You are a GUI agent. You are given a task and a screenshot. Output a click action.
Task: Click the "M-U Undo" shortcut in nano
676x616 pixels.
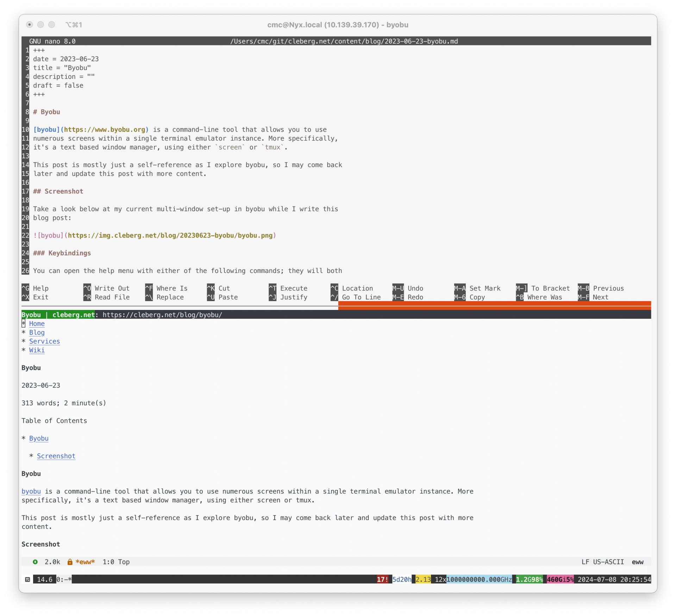408,288
